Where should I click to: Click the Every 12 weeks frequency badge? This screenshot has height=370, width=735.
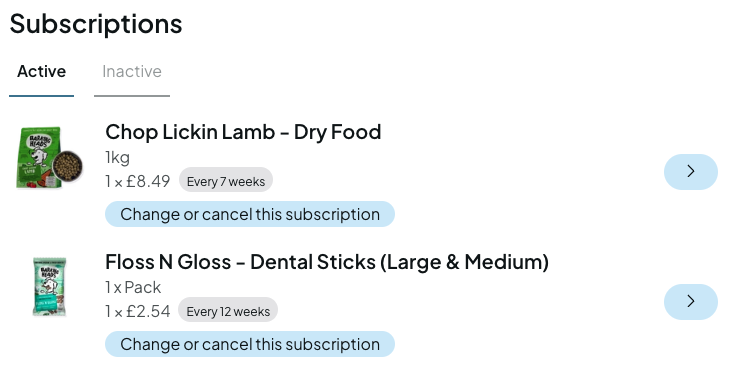228,311
